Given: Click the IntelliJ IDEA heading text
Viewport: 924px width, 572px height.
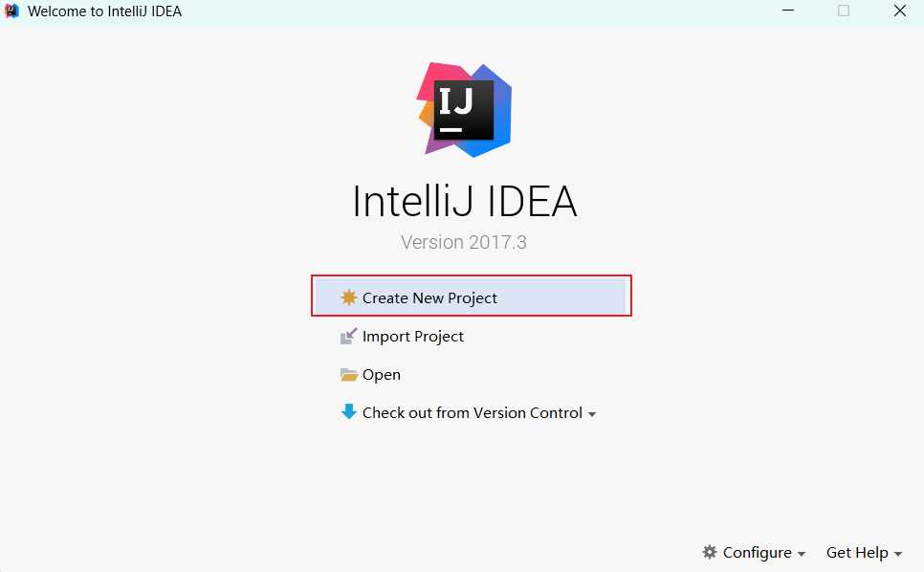Looking at the screenshot, I should pyautogui.click(x=464, y=202).
